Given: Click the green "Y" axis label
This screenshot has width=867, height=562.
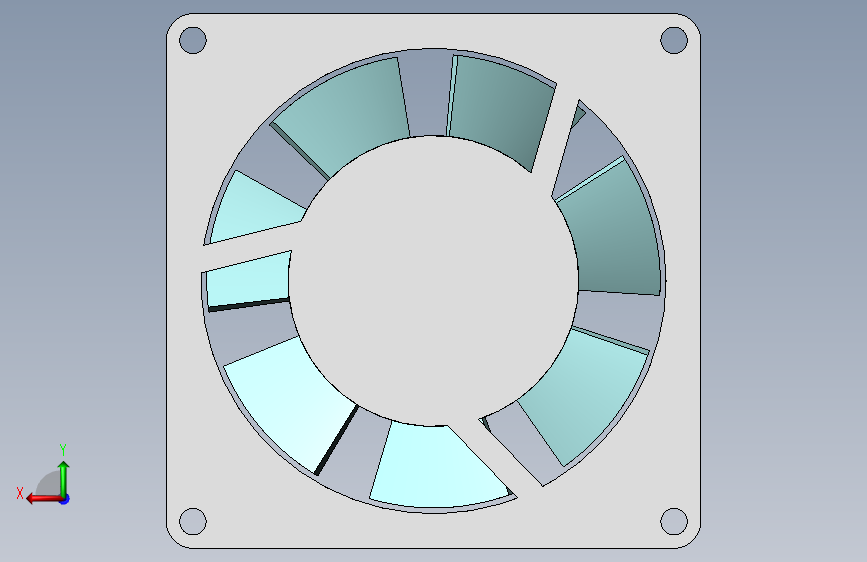Looking at the screenshot, I should (63, 449).
